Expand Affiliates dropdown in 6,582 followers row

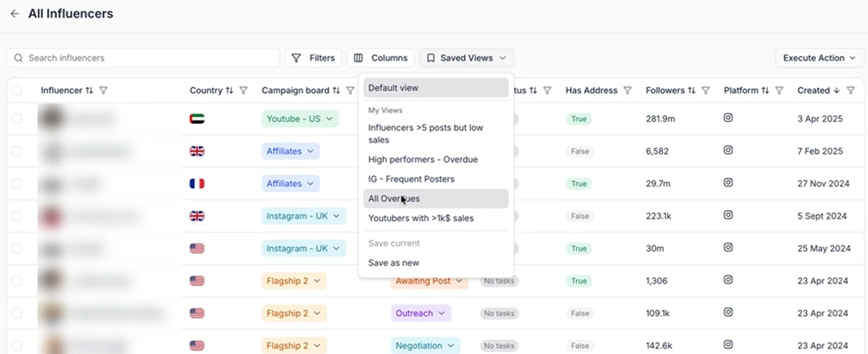290,151
